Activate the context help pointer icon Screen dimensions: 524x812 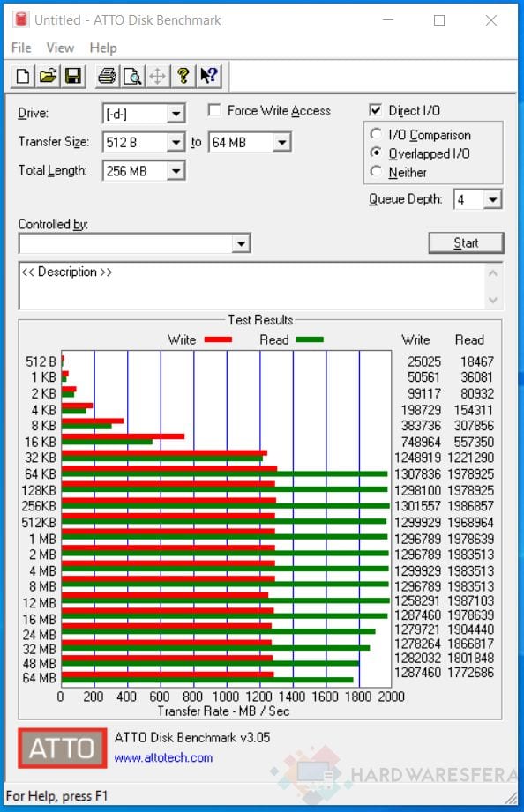(x=209, y=76)
